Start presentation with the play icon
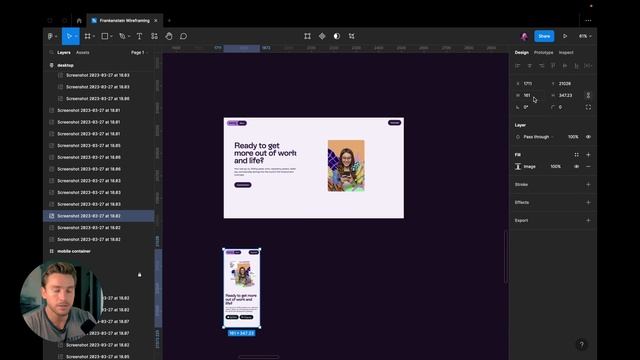This screenshot has height=360, width=640. (565, 36)
